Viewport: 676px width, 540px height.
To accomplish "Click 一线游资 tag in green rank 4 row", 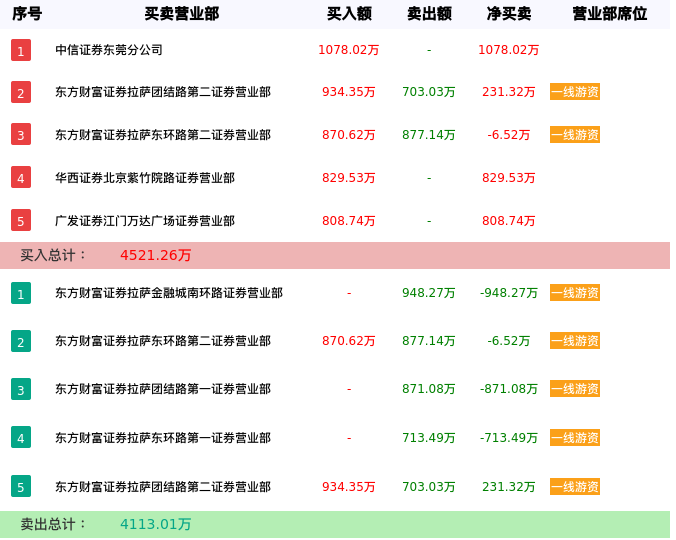I will (x=575, y=438).
